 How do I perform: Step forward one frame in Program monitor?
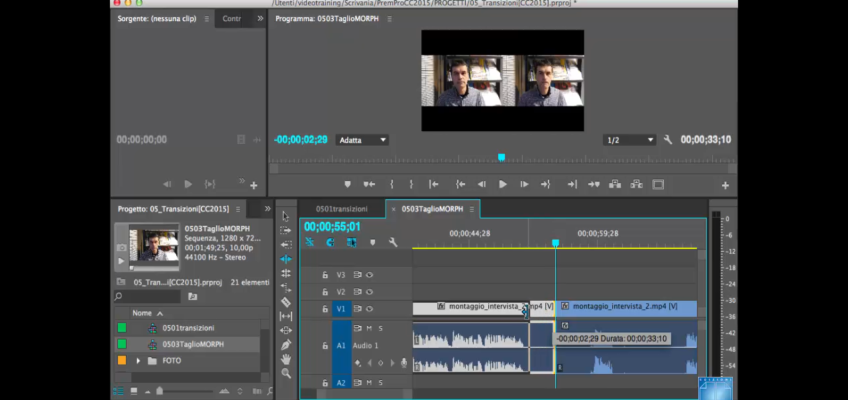(524, 184)
